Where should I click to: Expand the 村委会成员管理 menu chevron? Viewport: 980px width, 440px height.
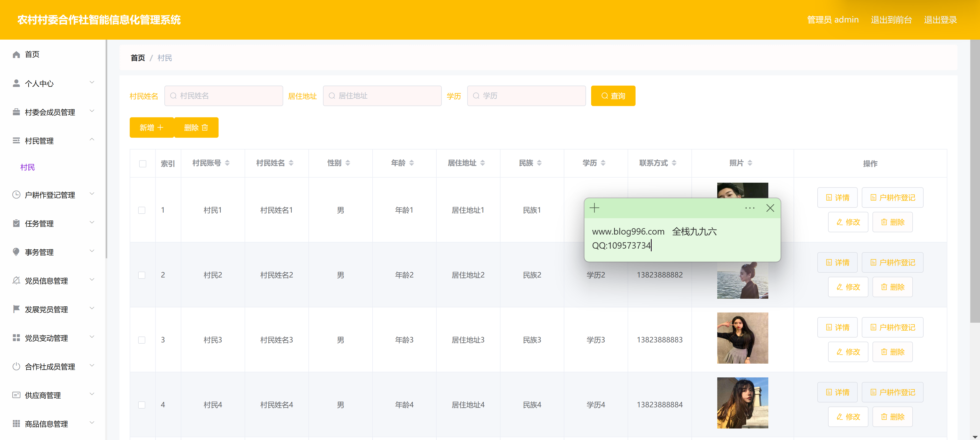pos(92,111)
